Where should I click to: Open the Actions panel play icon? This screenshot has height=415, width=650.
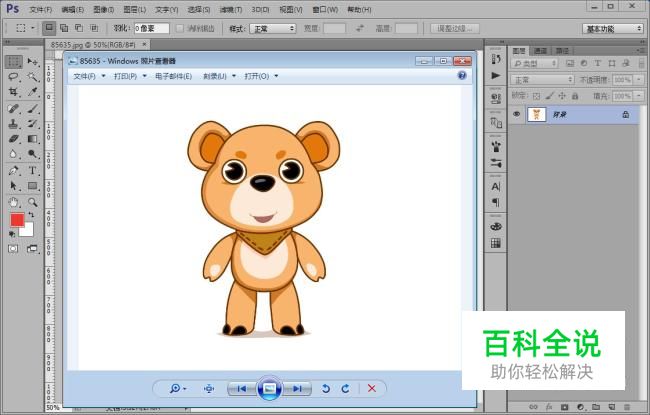point(496,75)
